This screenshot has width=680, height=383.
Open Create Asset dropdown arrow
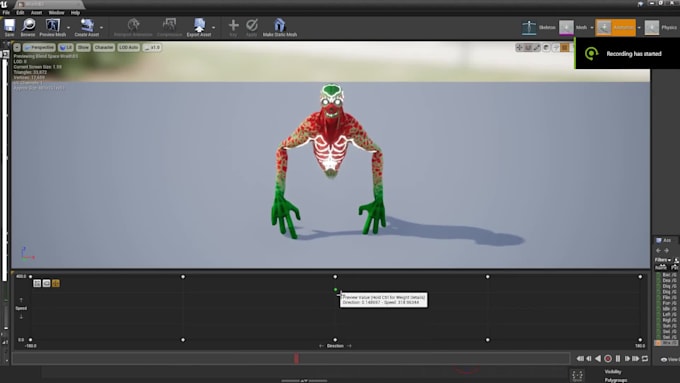(101, 28)
